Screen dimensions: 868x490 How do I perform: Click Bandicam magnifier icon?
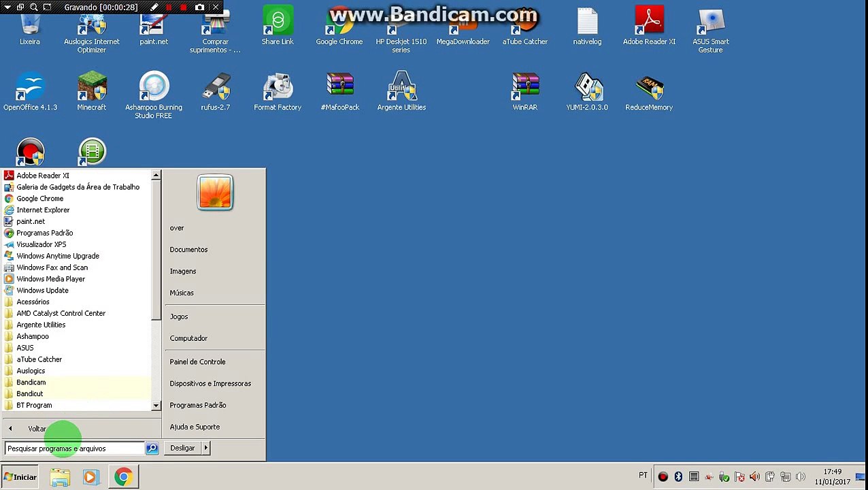tap(33, 7)
